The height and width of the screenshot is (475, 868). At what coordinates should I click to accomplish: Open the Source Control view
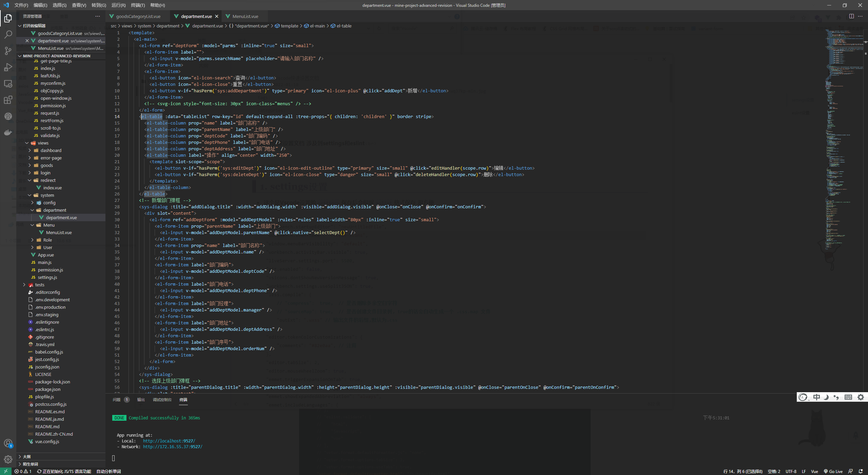8,51
